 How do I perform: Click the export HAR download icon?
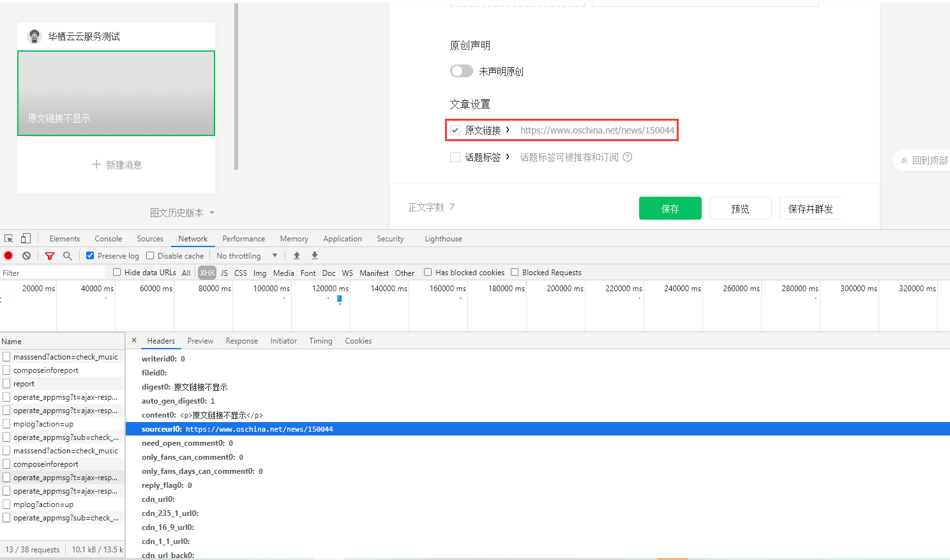pos(315,255)
